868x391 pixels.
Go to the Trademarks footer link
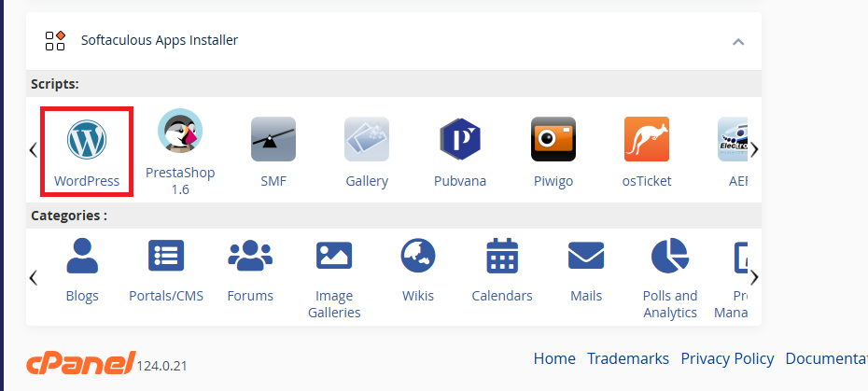click(x=628, y=359)
